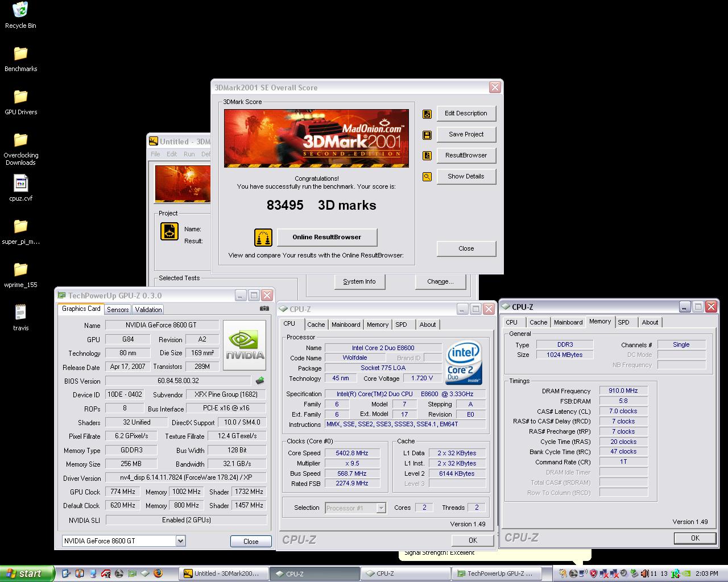Image resolution: width=728 pixels, height=582 pixels.
Task: Click the Firefox quick launch icon
Action: [158, 573]
